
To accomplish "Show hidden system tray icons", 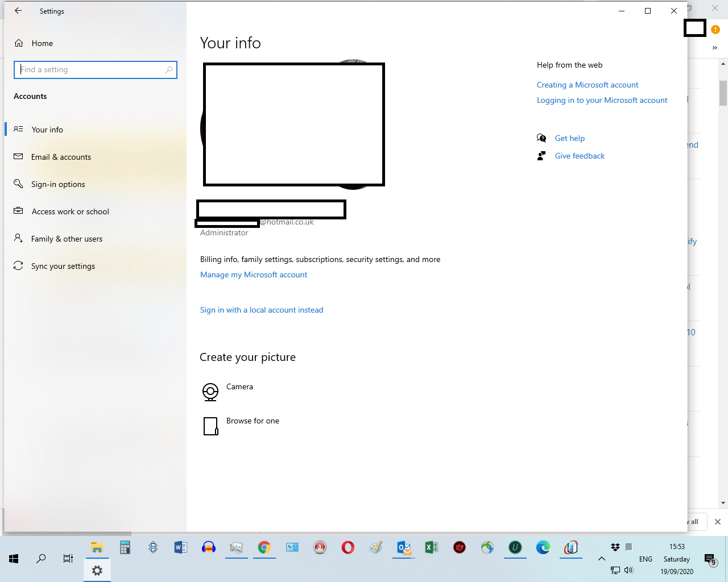I will 601,559.
